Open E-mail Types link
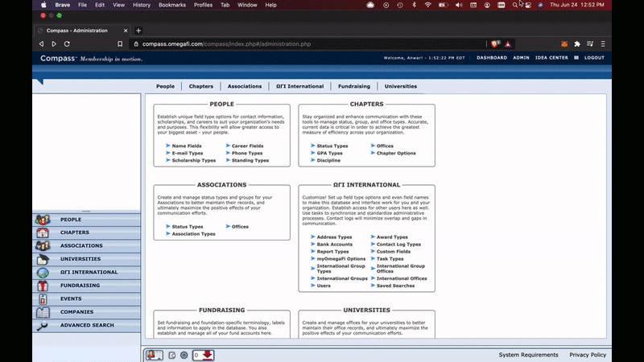The width and height of the screenshot is (644, 362). tap(188, 154)
